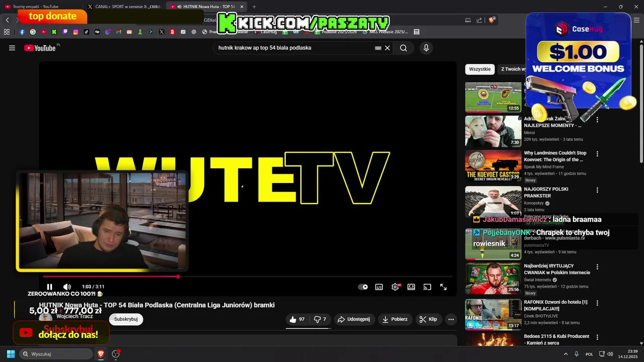Close the HUTNIK Nowa Huta tab

pos(242,7)
